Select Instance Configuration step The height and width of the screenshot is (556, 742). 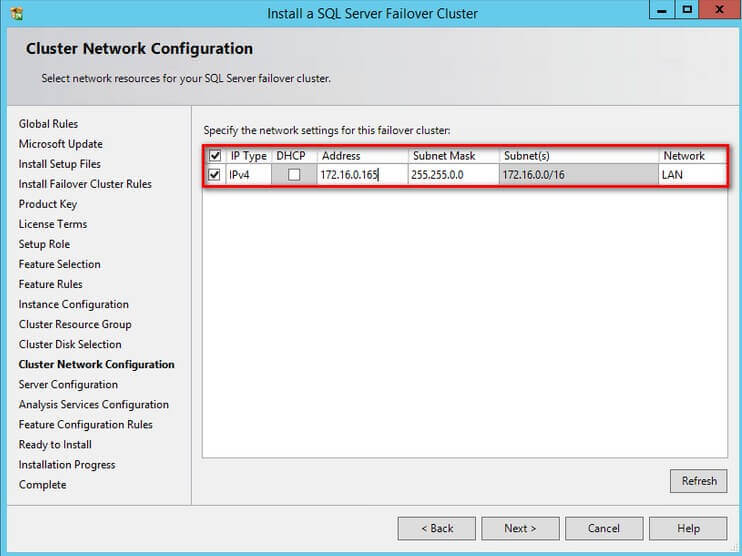(73, 304)
